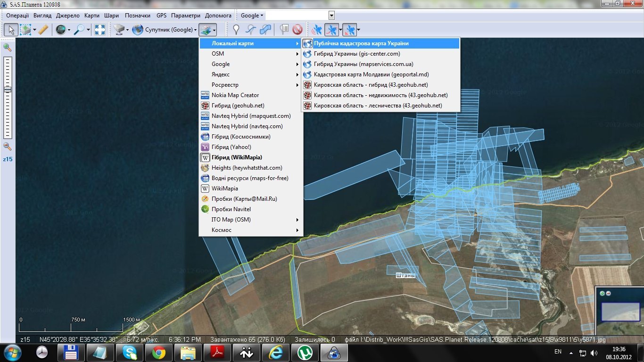The image size is (644, 362).
Task: Select Публічна кадастрова карта України
Action: [x=361, y=43]
